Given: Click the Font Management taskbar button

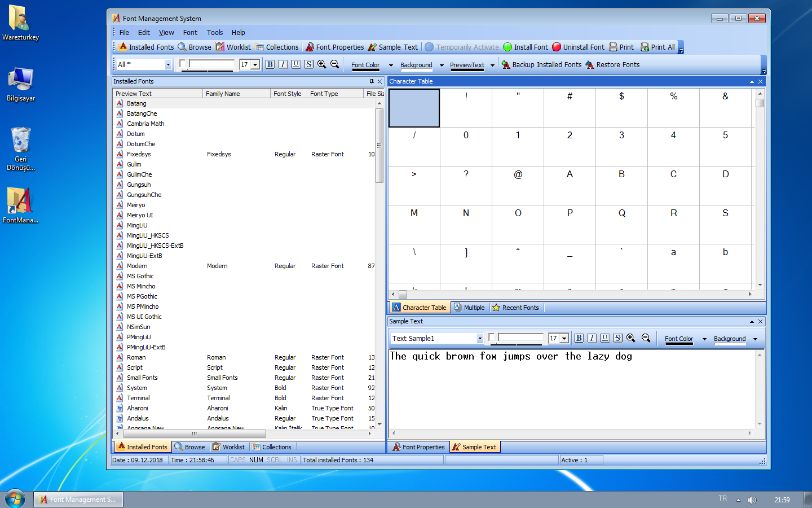Looking at the screenshot, I should [78, 500].
